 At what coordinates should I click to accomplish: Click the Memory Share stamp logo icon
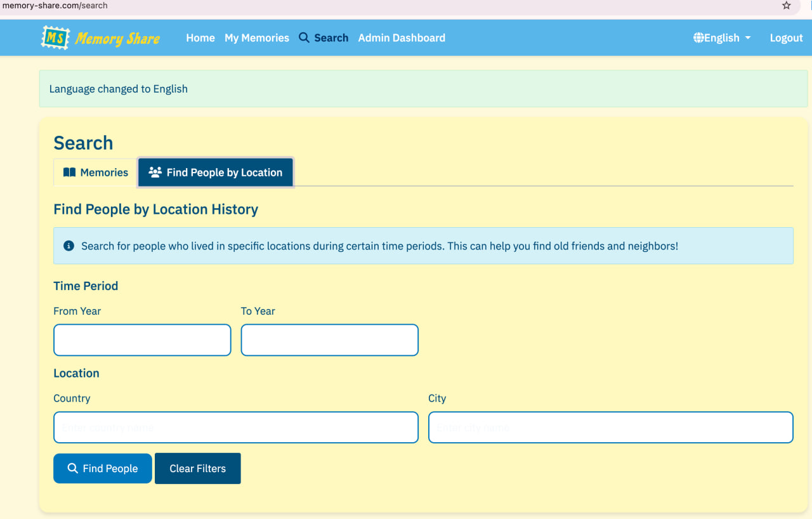pos(55,38)
